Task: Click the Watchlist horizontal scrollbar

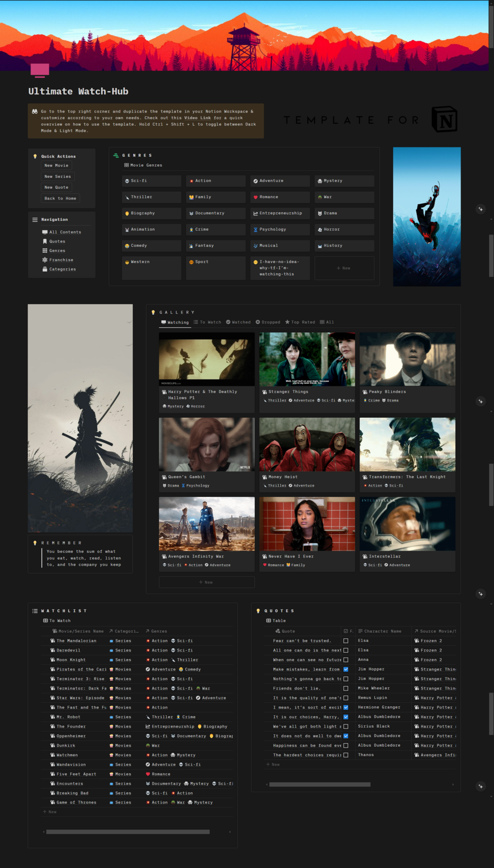Action: [128, 832]
